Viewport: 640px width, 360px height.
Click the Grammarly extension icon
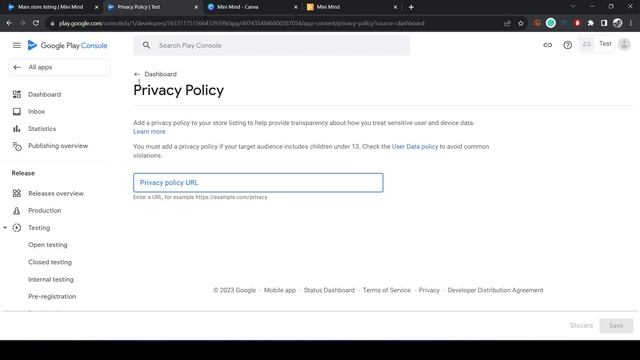(551, 23)
